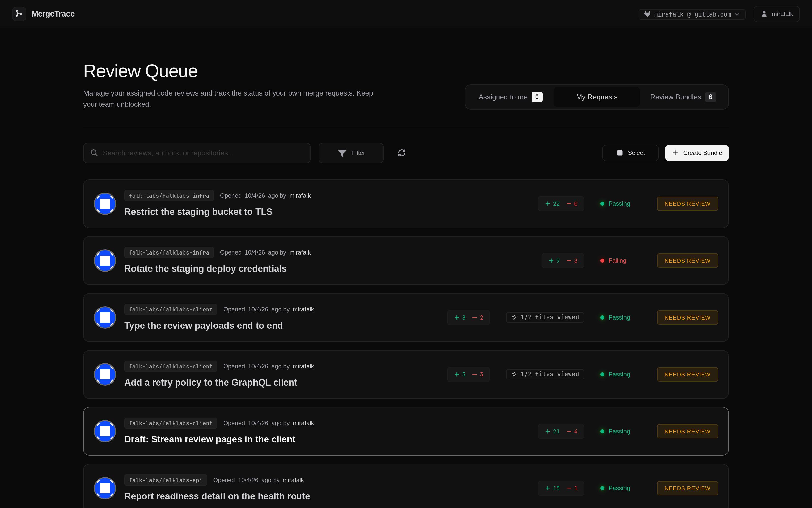Screen dimensions: 812x508
Task: Click Passing status on Restrict staging bucket row
Action: [615, 204]
